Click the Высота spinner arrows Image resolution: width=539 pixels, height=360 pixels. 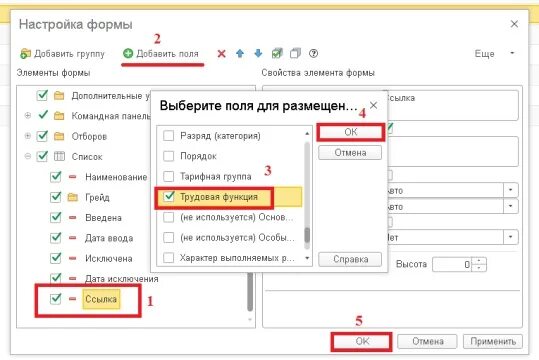pyautogui.click(x=479, y=264)
